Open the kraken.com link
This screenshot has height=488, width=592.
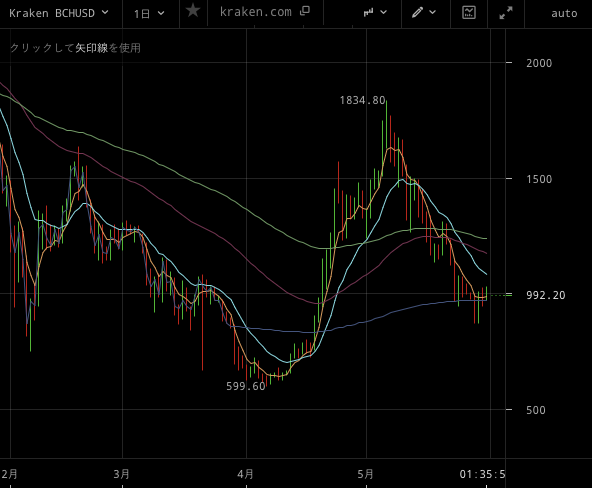(x=256, y=12)
